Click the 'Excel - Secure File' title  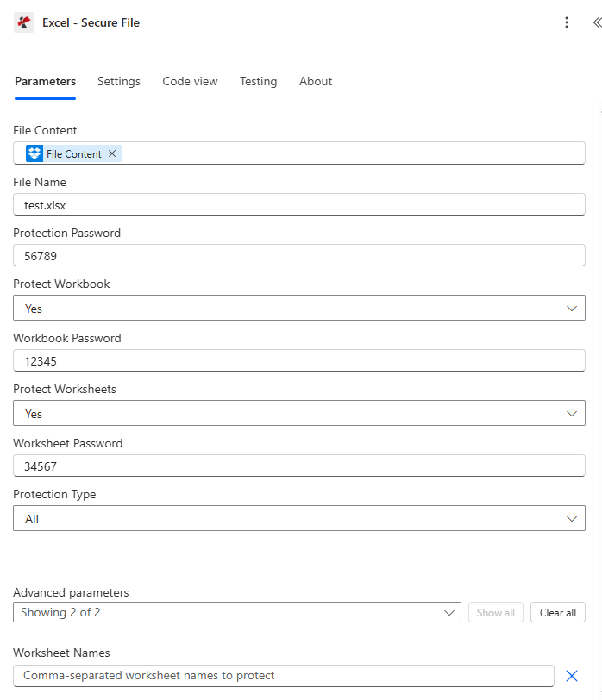click(91, 22)
